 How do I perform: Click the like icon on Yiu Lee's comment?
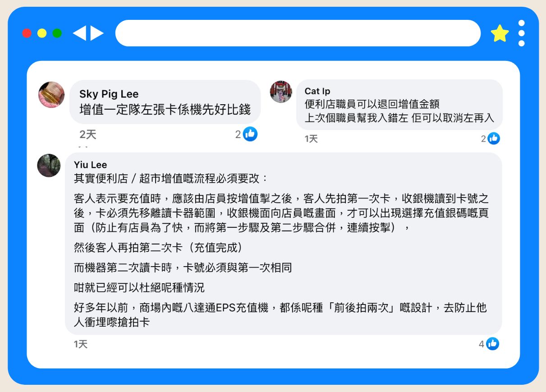pos(492,344)
